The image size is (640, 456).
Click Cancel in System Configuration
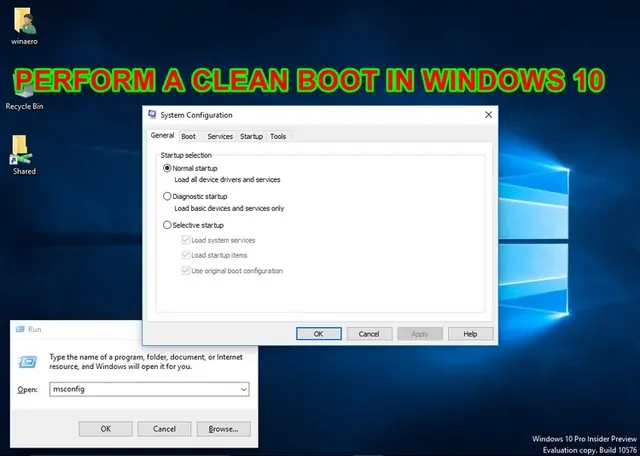click(369, 334)
